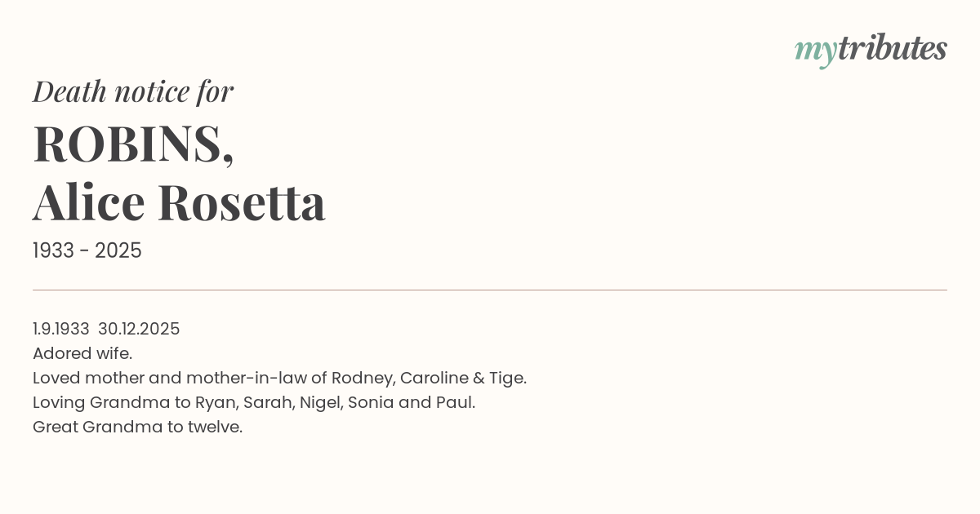Click the birth date 1.9.1933
The image size is (980, 514).
tap(61, 329)
